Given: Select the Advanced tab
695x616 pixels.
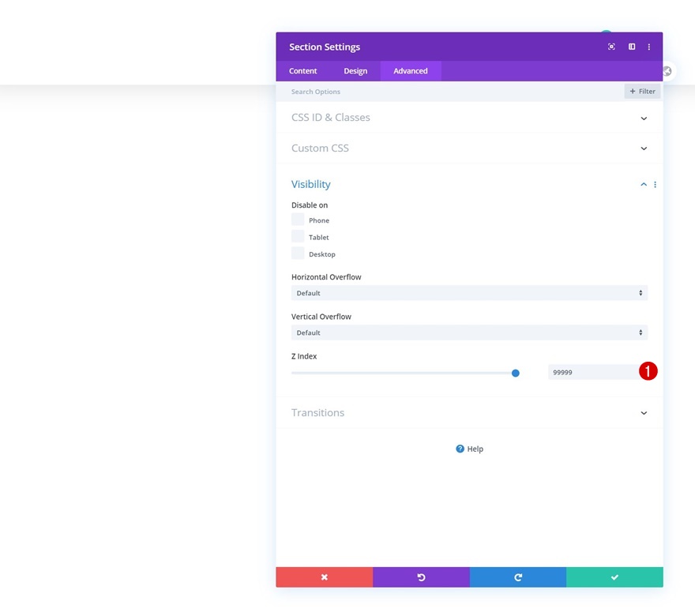Looking at the screenshot, I should [411, 71].
